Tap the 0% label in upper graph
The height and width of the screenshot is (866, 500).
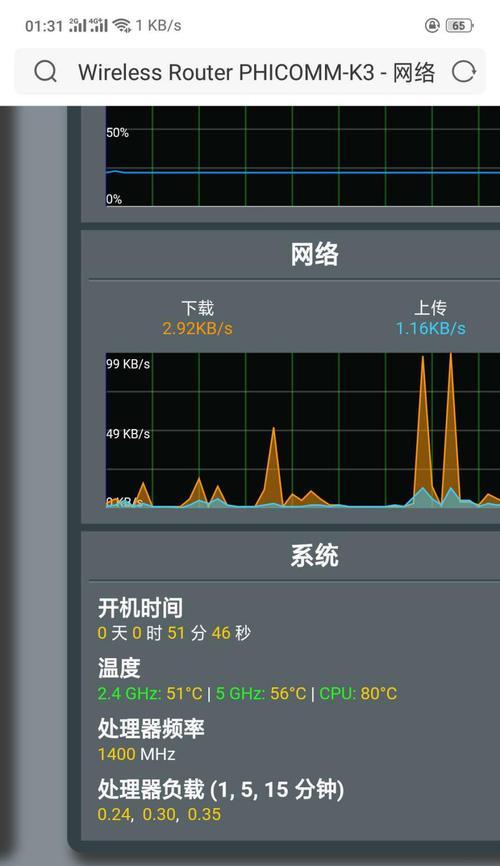click(114, 199)
